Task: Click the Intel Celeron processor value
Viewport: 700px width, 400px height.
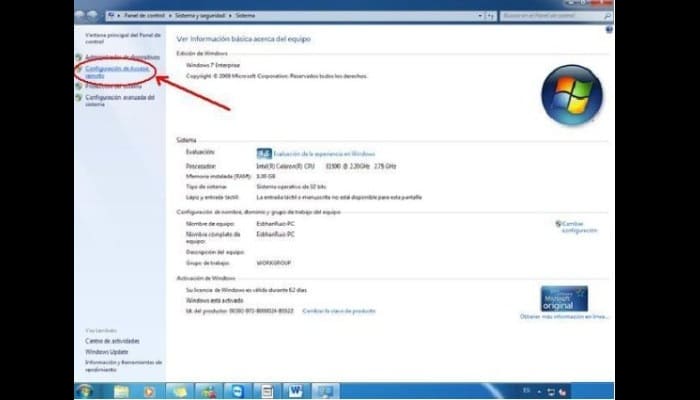Action: (326, 166)
